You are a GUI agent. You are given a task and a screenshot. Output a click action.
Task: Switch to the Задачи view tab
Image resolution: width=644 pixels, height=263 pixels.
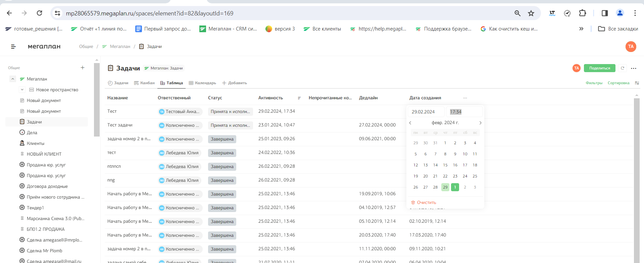tap(118, 83)
